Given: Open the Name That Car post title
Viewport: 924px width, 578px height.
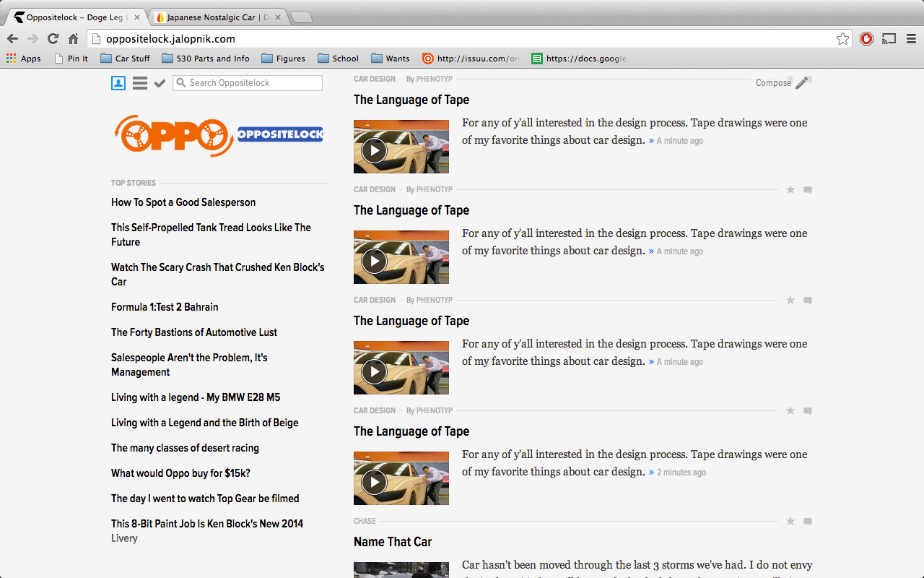Looking at the screenshot, I should (393, 542).
